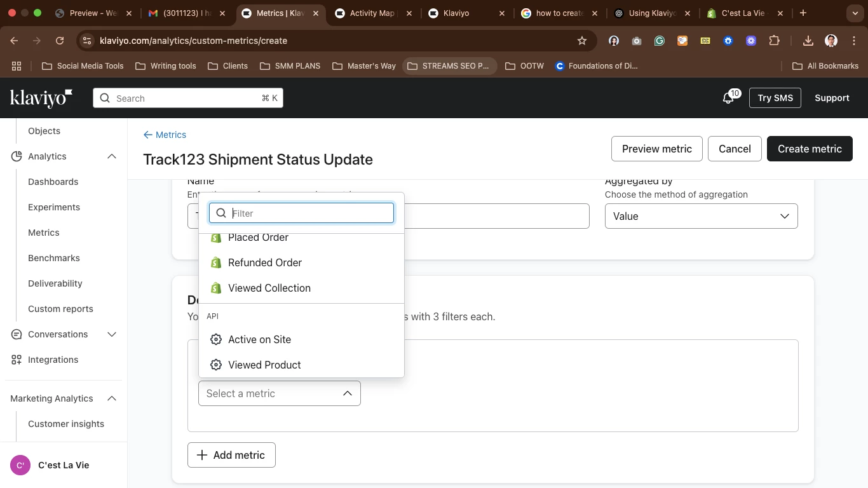
Task: Open the Aggregated by Value dropdown
Action: 702,216
